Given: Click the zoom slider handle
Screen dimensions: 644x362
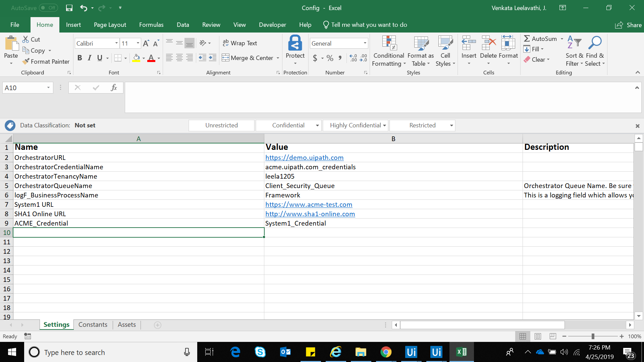Looking at the screenshot, I should (593, 336).
